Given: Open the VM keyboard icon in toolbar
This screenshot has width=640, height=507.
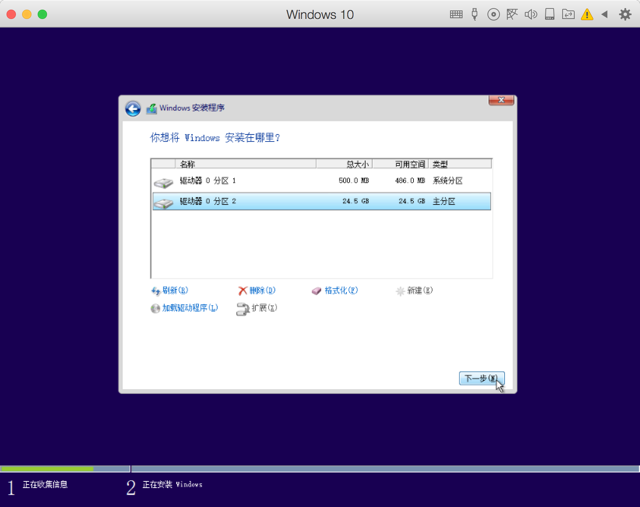Looking at the screenshot, I should pyautogui.click(x=456, y=15).
